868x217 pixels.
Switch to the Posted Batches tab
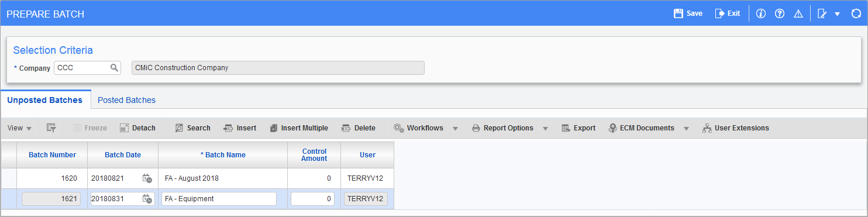pos(126,100)
